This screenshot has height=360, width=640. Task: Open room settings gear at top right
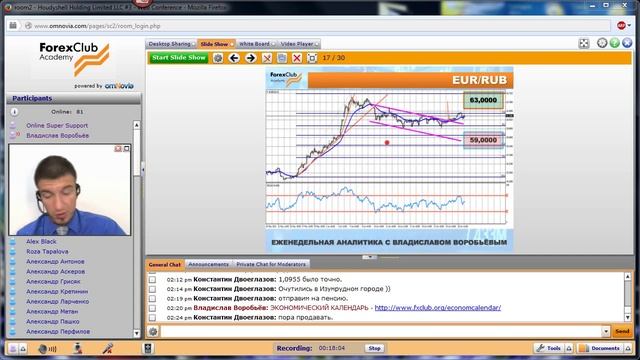602,43
